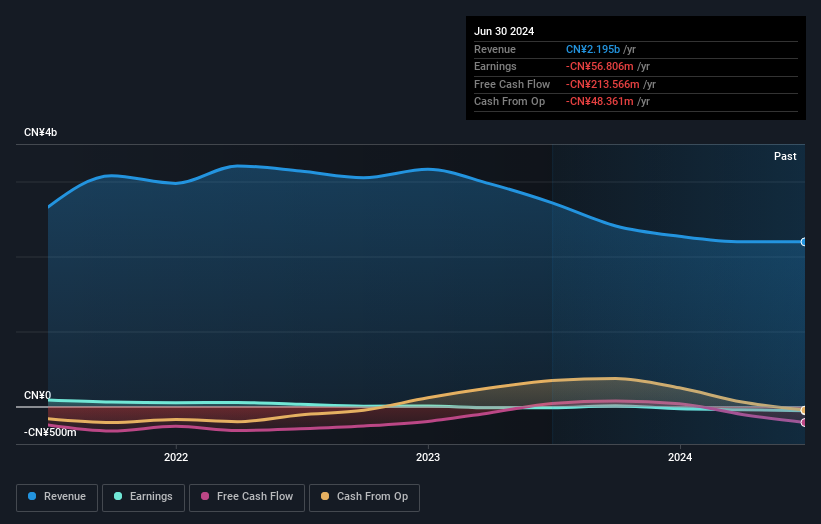Click the Cash From Op line endpoint marker
Image resolution: width=821 pixels, height=524 pixels.
coord(804,410)
